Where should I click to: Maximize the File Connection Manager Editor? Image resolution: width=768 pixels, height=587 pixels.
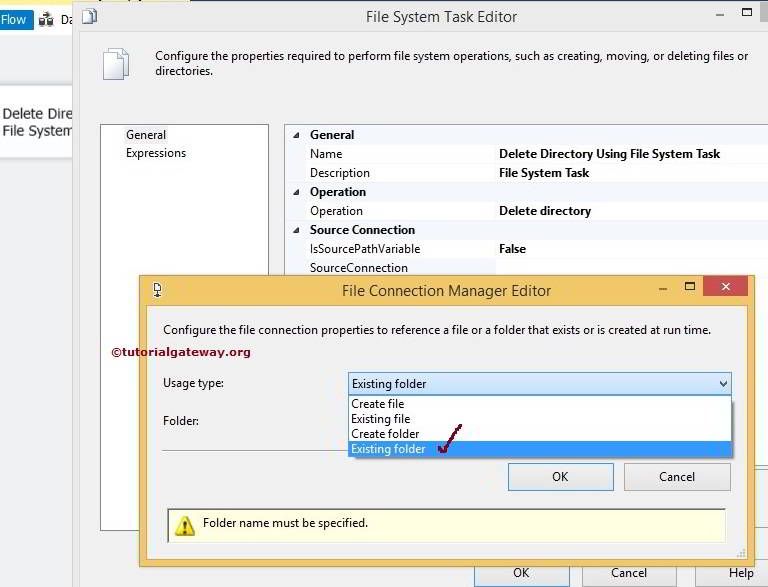(690, 287)
